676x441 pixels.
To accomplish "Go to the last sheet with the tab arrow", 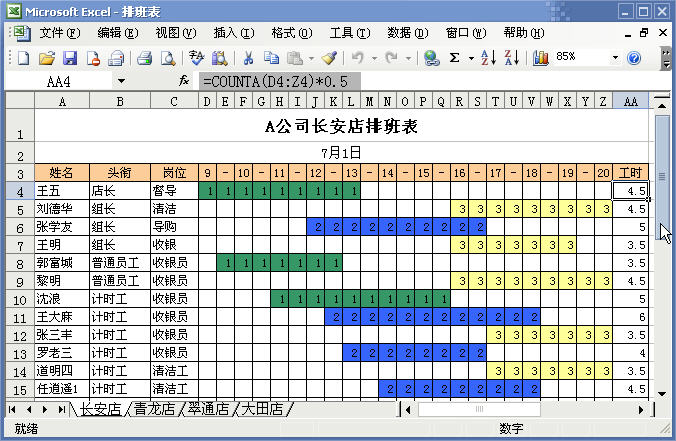I will pos(62,409).
